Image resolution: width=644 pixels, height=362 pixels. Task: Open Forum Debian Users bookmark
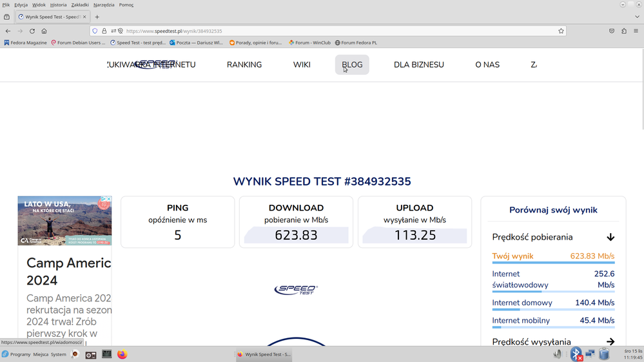coord(78,43)
